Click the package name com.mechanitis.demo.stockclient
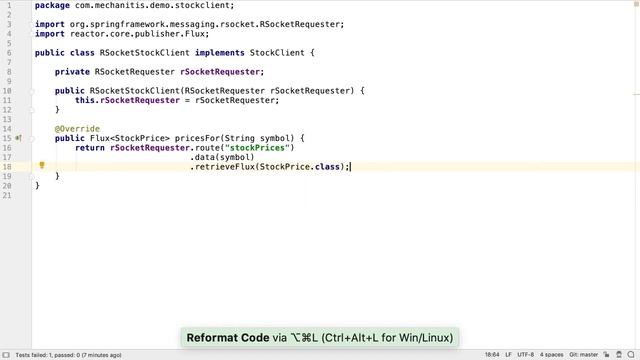 pos(152,5)
